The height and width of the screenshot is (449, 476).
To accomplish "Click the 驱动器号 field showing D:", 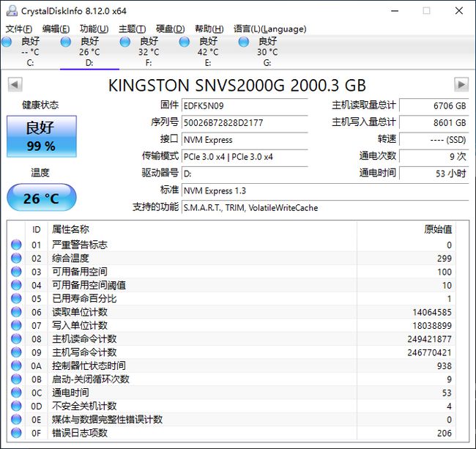I will 245,174.
